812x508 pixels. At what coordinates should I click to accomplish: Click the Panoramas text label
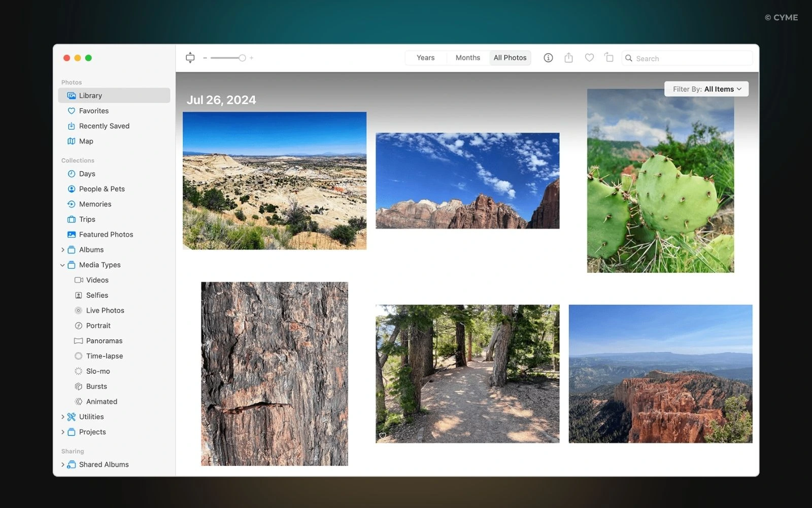pyautogui.click(x=104, y=341)
